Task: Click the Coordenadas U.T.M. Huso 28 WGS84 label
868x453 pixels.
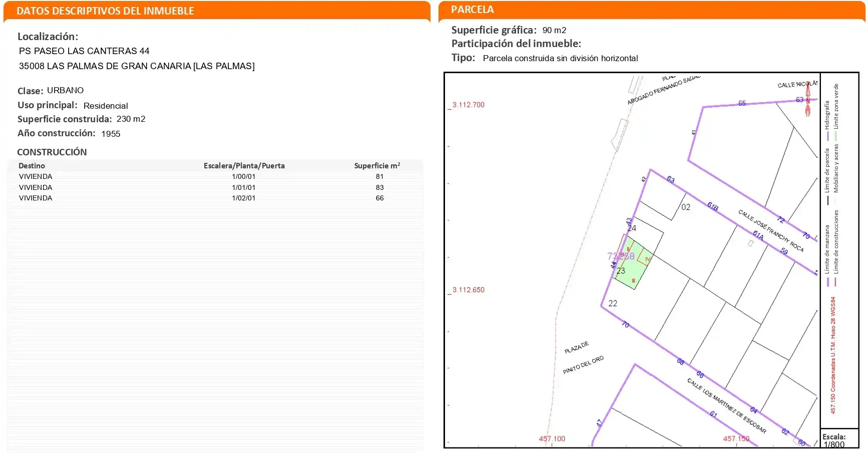Action: [833, 355]
